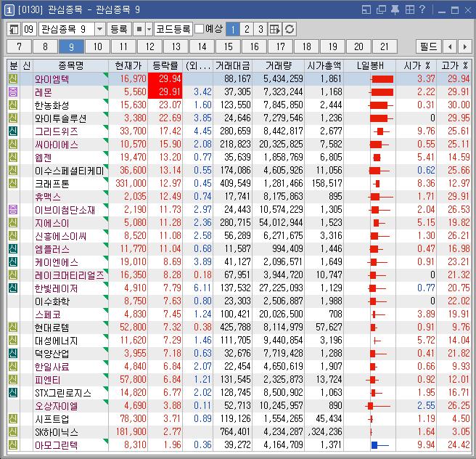This screenshot has height=459, width=476.
Task: Click the candle chart for 대성에너지
Action: 377,341
